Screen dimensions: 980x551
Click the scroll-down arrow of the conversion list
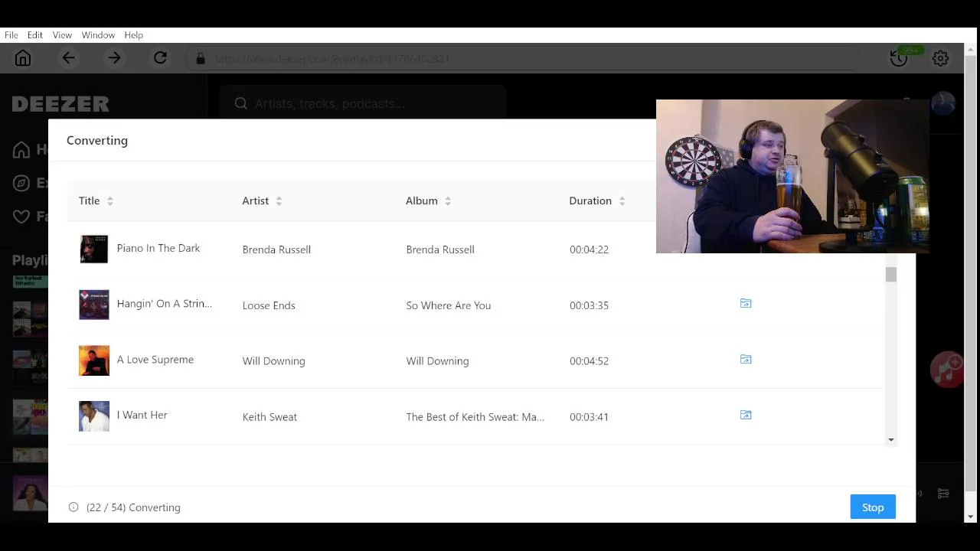pos(891,440)
